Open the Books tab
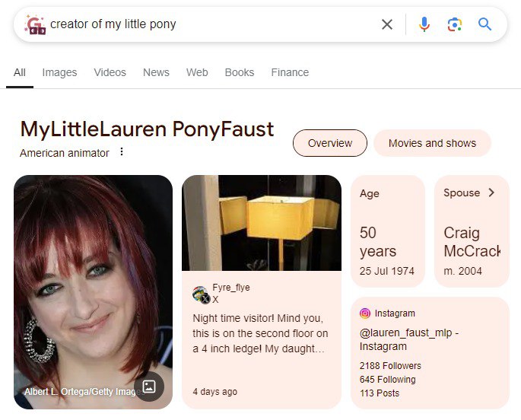This screenshot has width=521, height=420. (x=240, y=72)
